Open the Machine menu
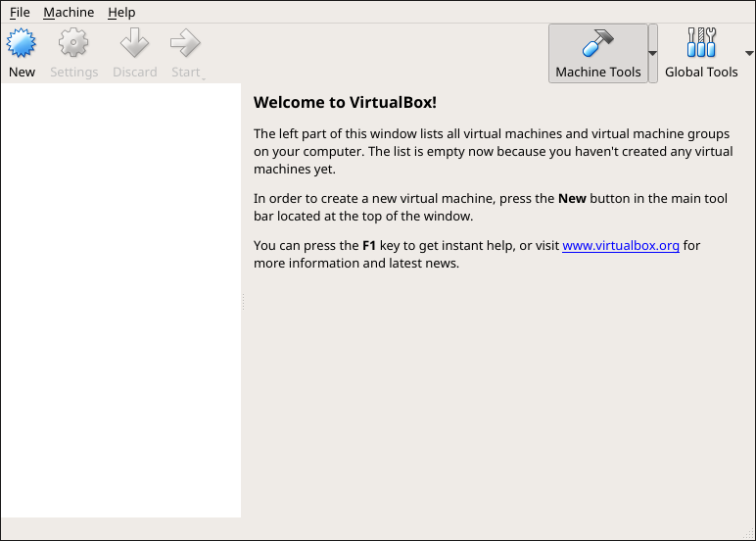 tap(69, 12)
